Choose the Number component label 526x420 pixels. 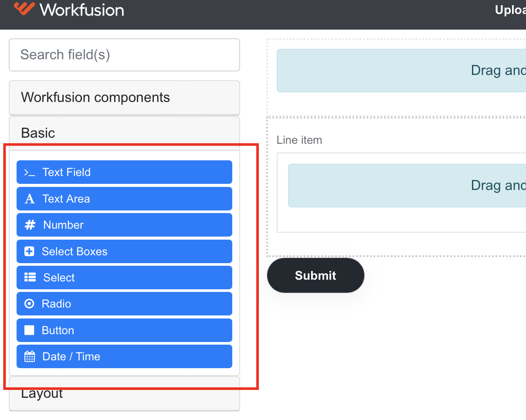click(63, 225)
